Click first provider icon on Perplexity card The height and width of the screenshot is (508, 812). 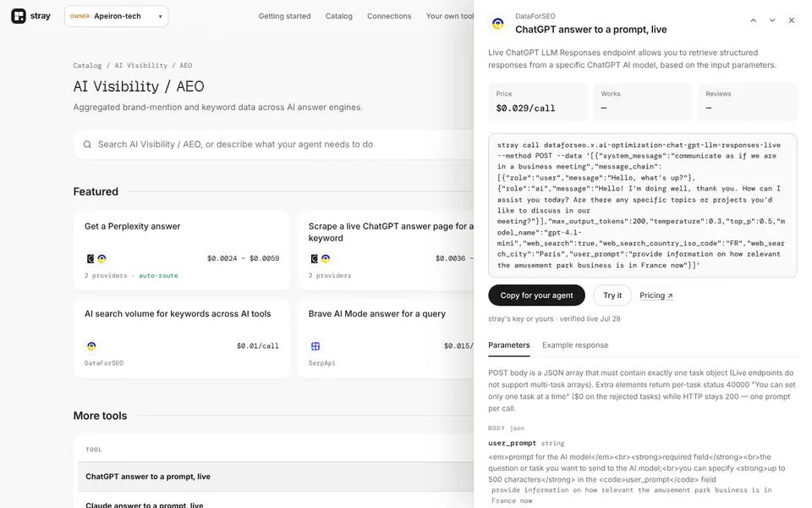(91, 258)
